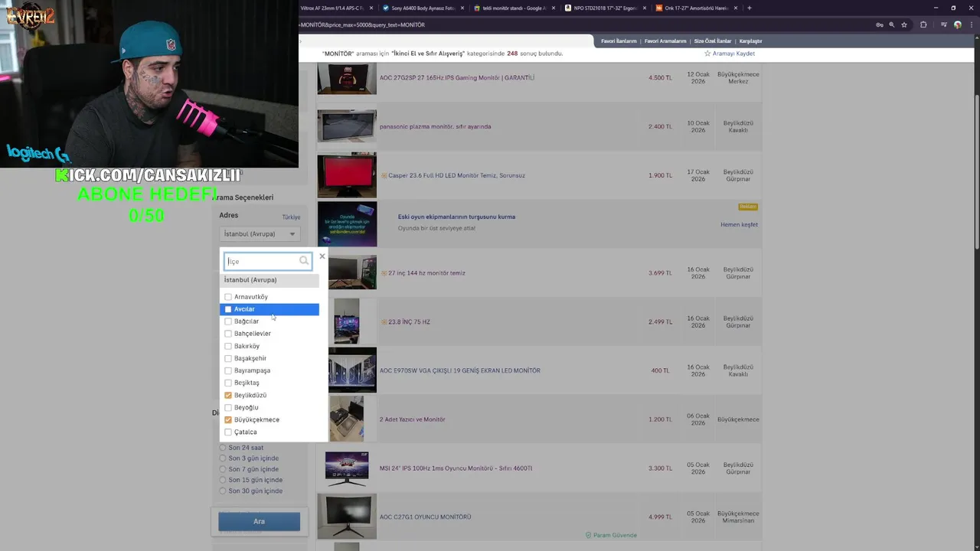Open the Casper 23.6 Full HD listing
This screenshot has height=551, width=980.
[x=456, y=176]
